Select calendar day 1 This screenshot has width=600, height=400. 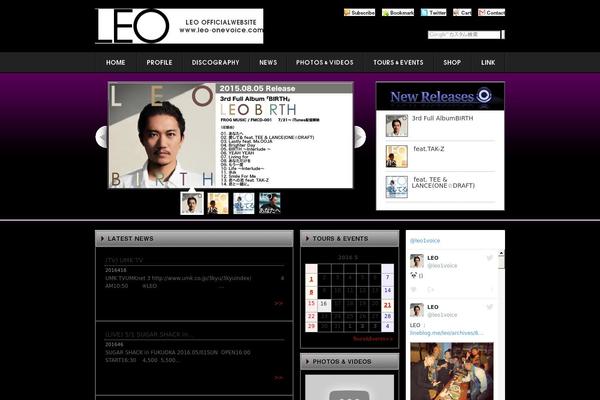[311, 279]
